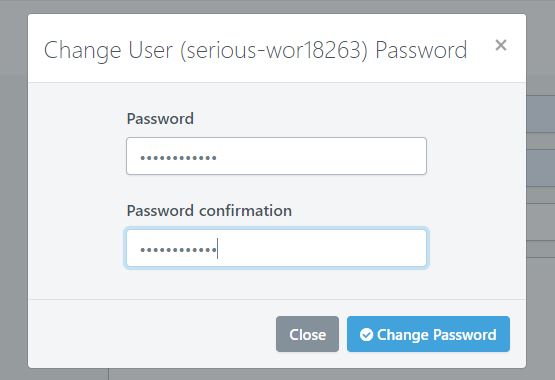Viewport: 555px width, 380px height.
Task: Click the word "Password" in the dialog title
Action: tap(421, 50)
